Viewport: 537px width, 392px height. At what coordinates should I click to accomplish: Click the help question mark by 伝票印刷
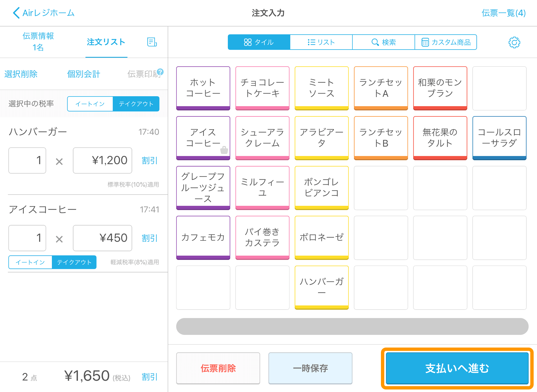(160, 72)
